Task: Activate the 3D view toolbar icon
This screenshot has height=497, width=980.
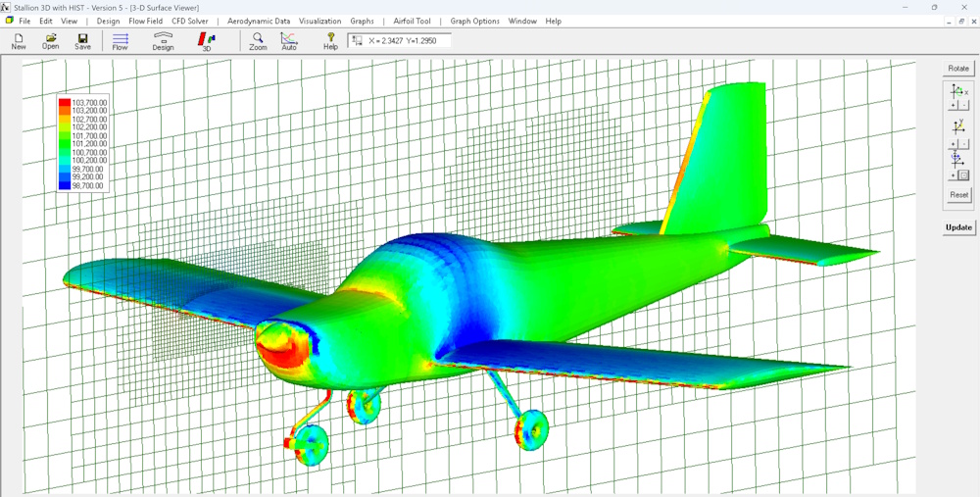Action: tap(207, 42)
